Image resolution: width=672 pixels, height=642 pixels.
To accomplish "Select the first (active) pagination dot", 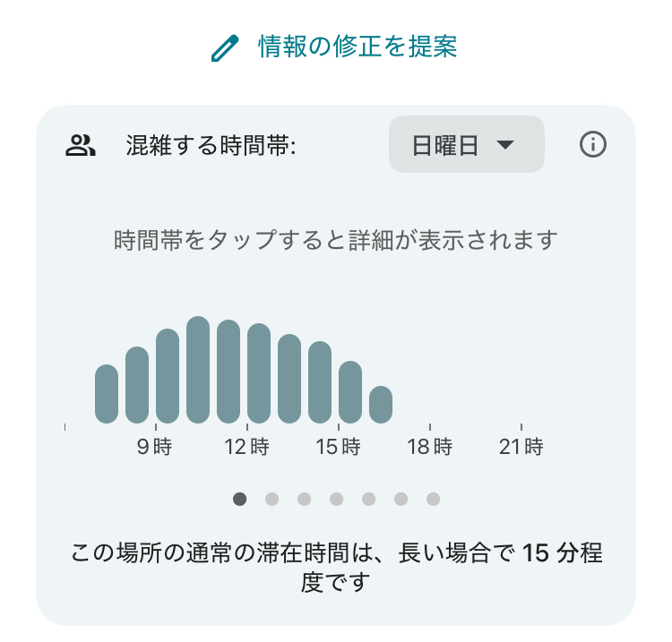I will click(239, 499).
